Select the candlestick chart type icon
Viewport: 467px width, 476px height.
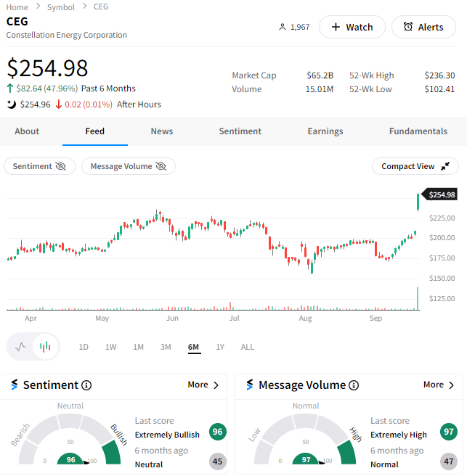[45, 346]
